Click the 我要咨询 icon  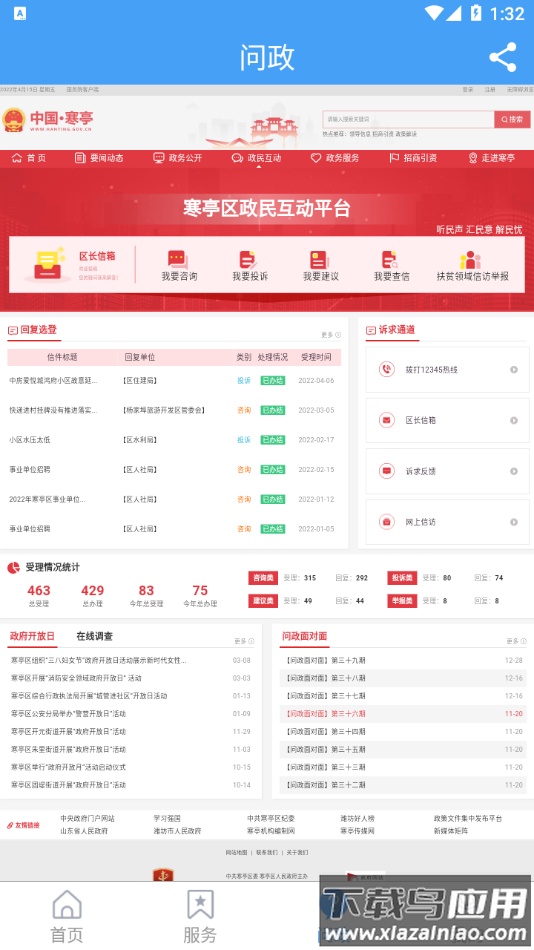[178, 260]
